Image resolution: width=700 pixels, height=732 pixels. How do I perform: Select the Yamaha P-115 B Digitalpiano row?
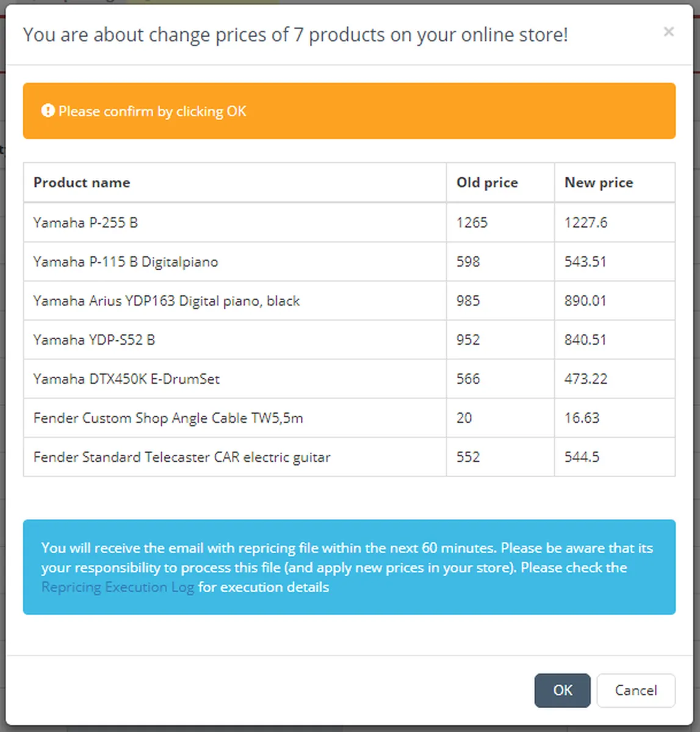[126, 262]
